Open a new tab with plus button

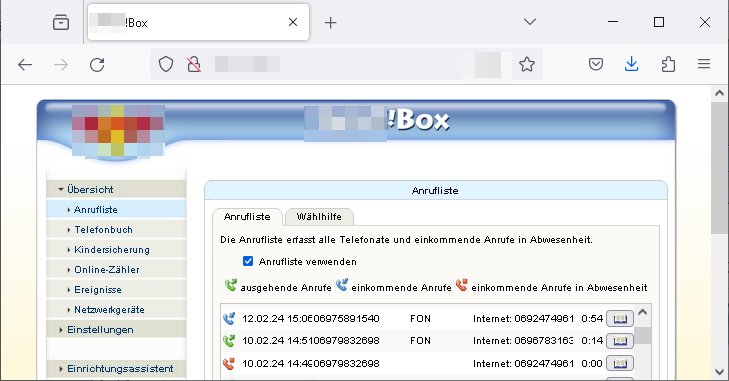click(x=331, y=22)
